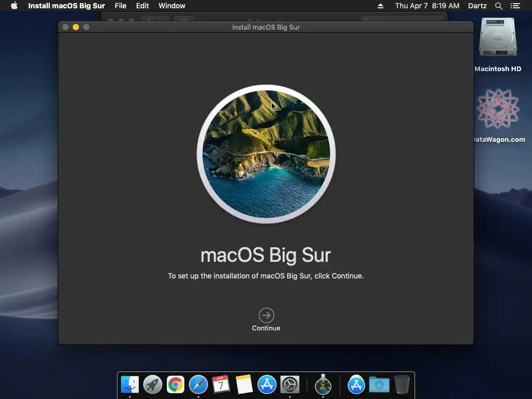Open Spotlight search magnifier
This screenshot has height=399, width=532.
pos(498,6)
